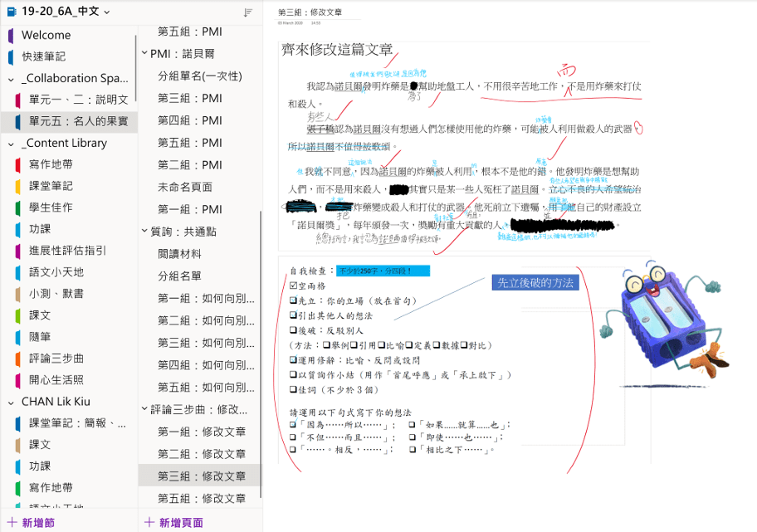Select the 單元一、二：說明文 section

pos(78,100)
